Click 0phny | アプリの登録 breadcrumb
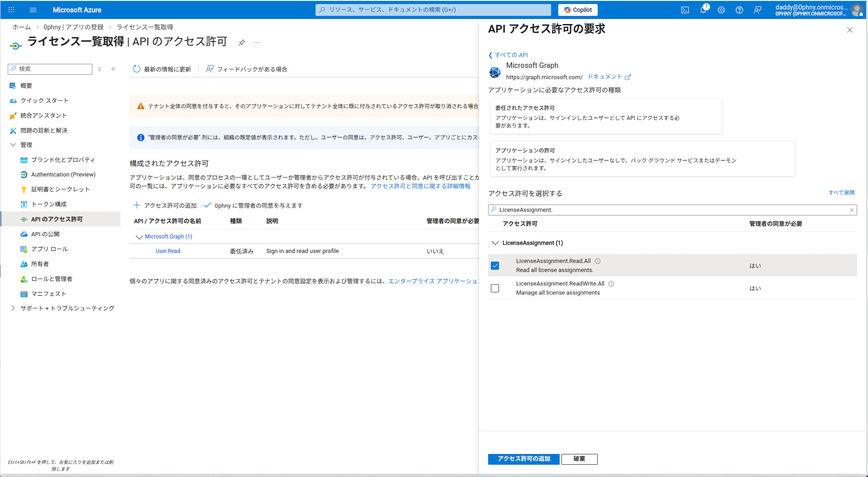This screenshot has width=868, height=477. (73, 27)
